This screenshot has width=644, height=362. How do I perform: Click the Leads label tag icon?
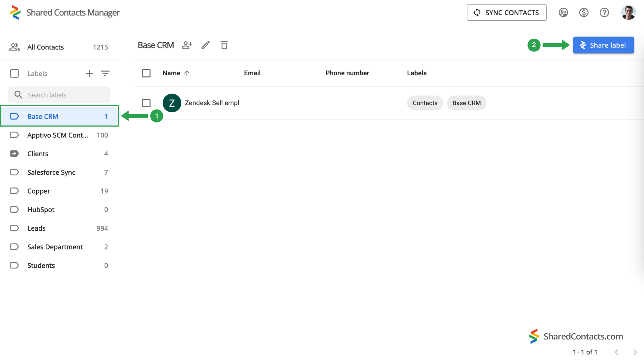tap(14, 228)
